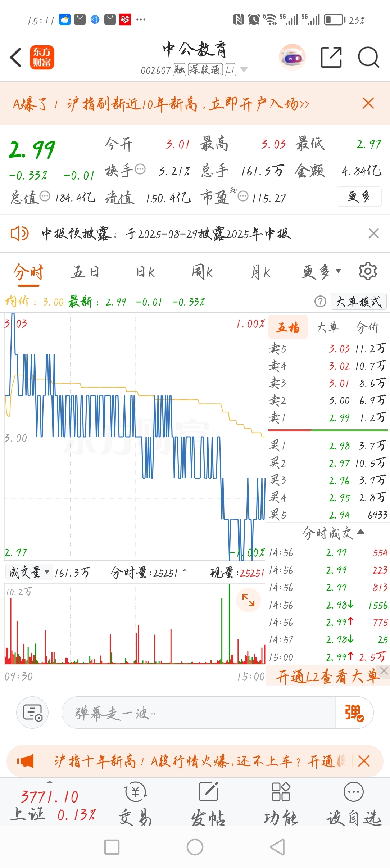Expand the 上证 index bar arrow

click(50, 782)
